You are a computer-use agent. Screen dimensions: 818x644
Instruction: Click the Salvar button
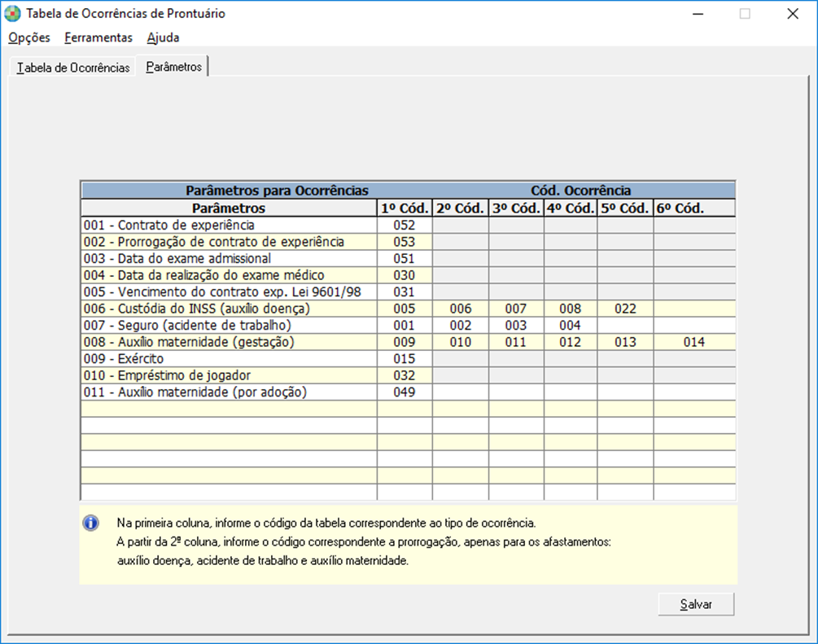(696, 604)
